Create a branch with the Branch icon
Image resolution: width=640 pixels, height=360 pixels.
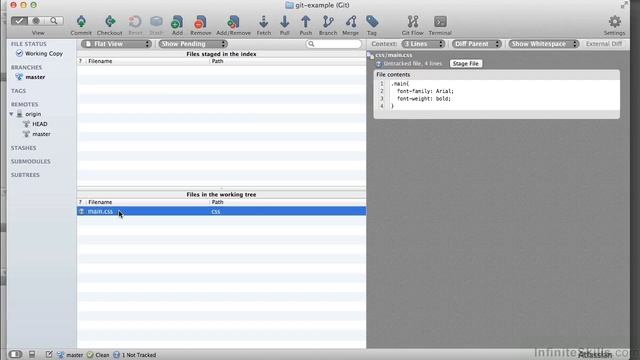pyautogui.click(x=328, y=22)
